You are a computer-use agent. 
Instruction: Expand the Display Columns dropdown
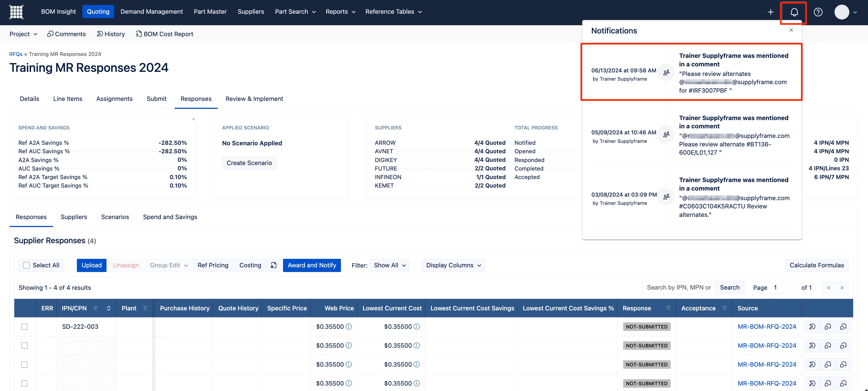(x=453, y=265)
